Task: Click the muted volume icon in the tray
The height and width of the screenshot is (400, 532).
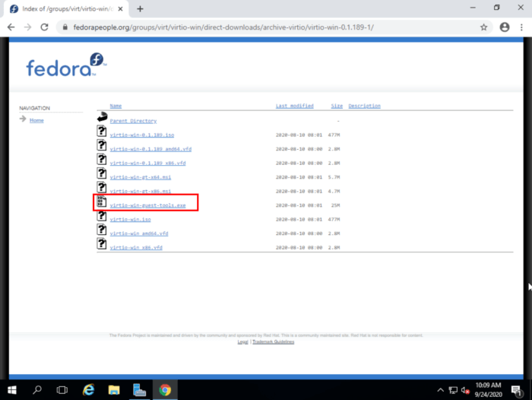Action: [x=465, y=390]
